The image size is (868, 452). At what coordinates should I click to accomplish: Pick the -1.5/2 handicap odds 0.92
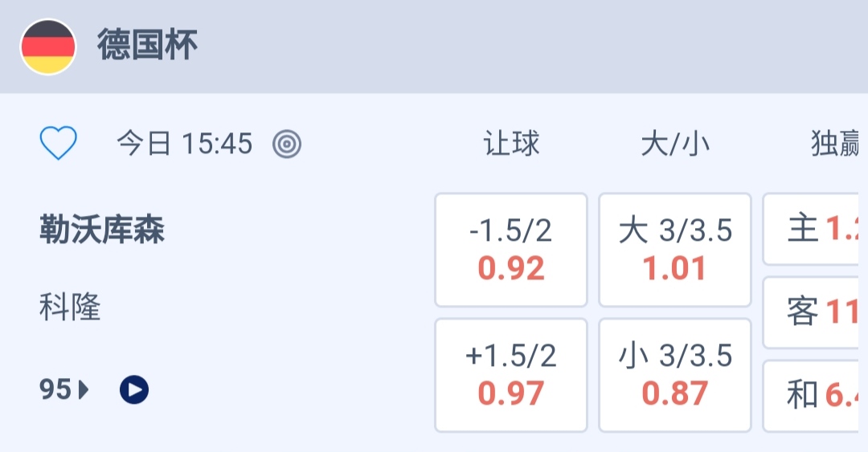[511, 250]
